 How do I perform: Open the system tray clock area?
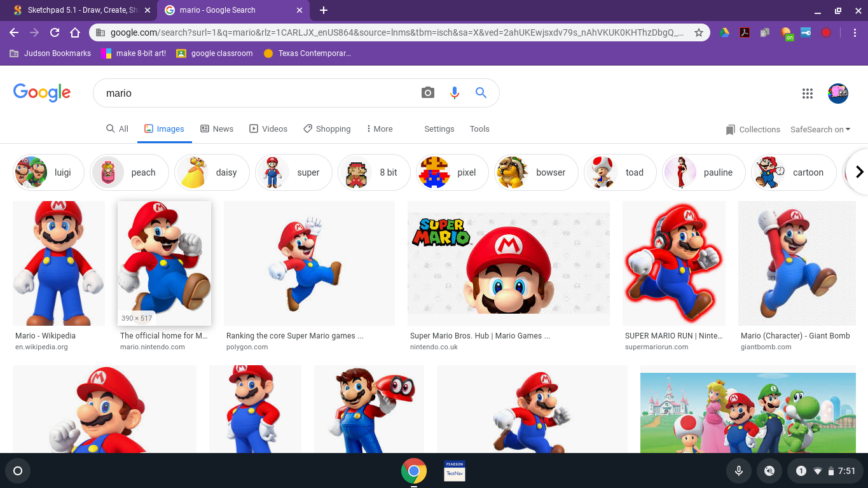pyautogui.click(x=824, y=471)
